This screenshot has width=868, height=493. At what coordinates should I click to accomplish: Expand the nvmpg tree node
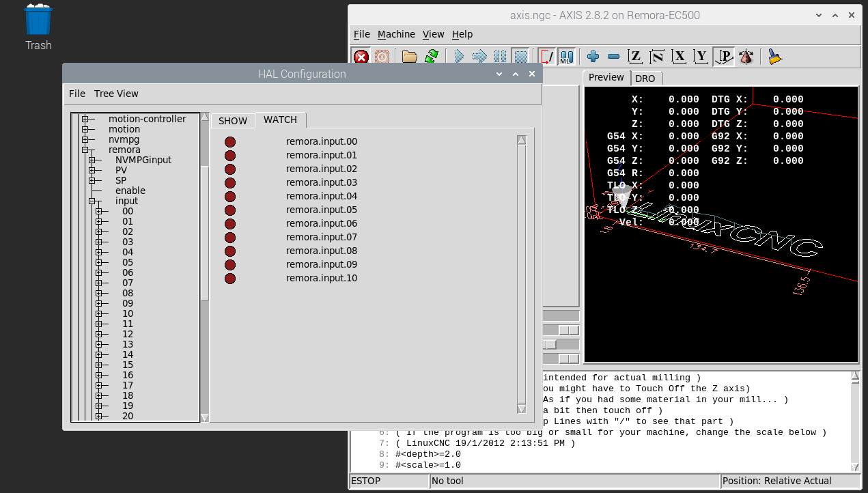point(85,140)
